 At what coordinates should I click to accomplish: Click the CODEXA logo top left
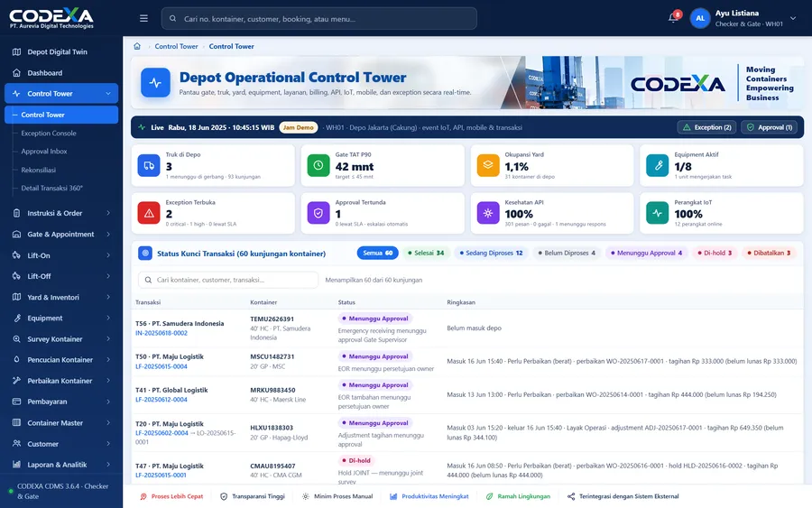click(51, 18)
